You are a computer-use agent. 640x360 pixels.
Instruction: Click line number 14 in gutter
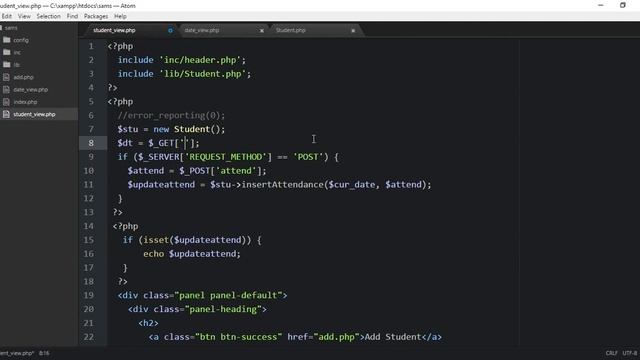point(89,226)
